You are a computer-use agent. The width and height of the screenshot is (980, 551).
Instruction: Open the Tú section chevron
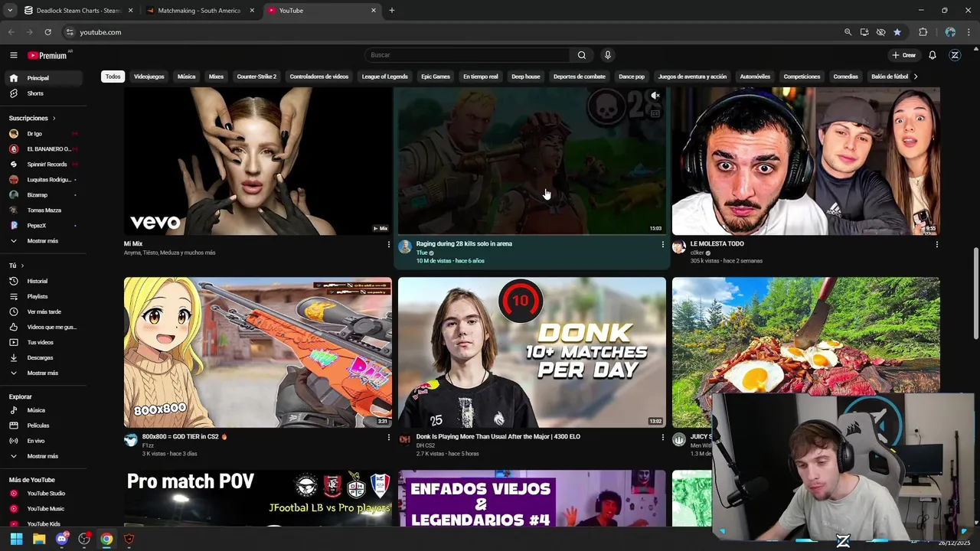22,266
